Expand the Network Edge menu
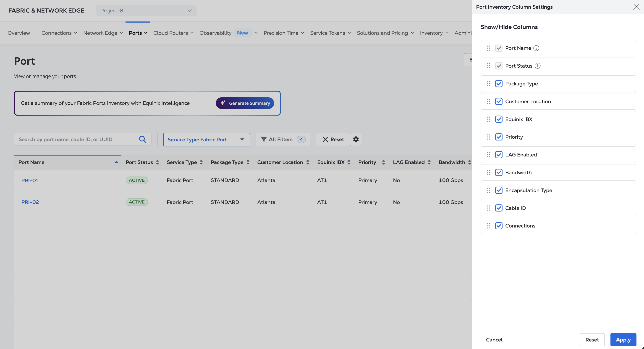This screenshot has height=349, width=644. tap(103, 33)
